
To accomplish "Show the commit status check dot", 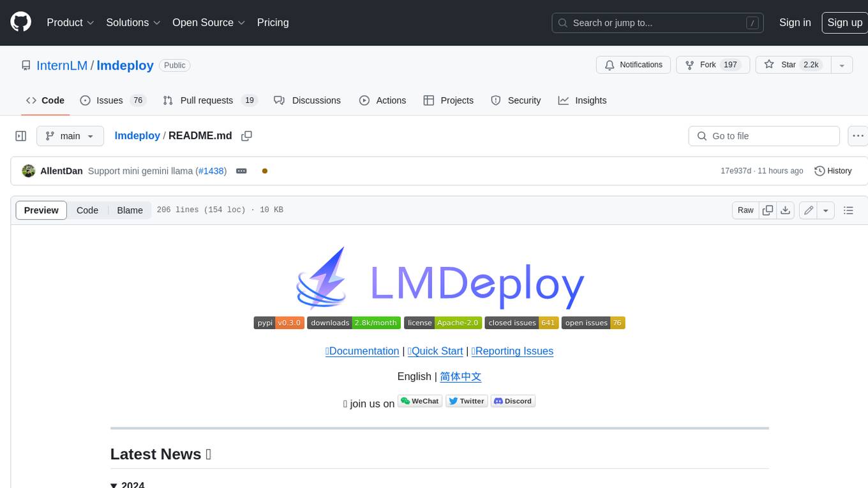I will click(264, 171).
